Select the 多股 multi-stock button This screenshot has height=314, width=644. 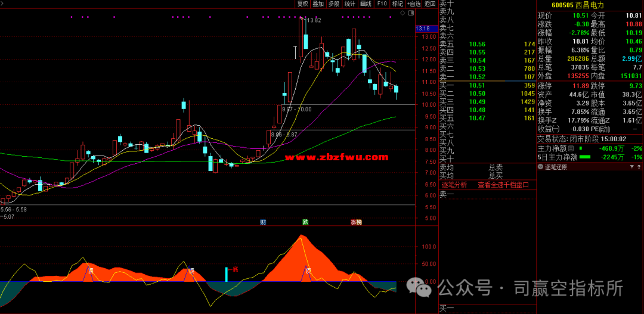pyautogui.click(x=335, y=4)
